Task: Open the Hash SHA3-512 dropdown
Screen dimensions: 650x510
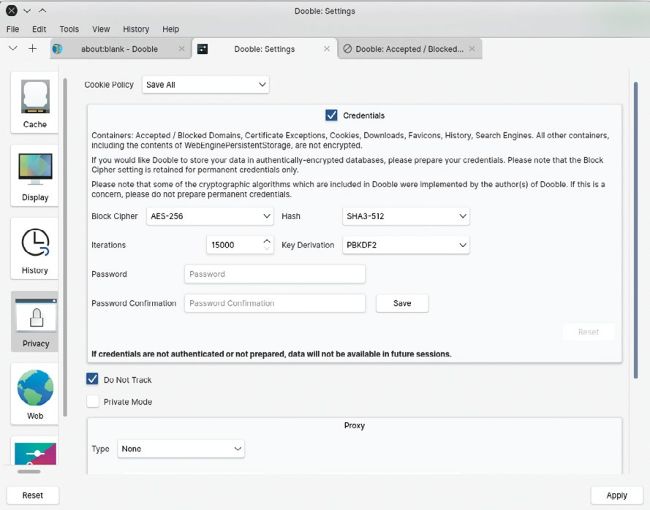Action: pos(405,216)
